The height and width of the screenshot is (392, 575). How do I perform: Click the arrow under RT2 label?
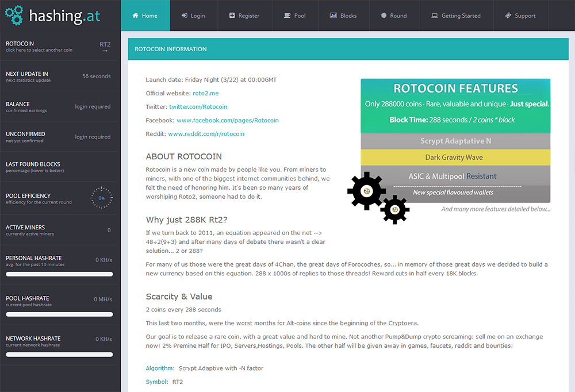[105, 51]
